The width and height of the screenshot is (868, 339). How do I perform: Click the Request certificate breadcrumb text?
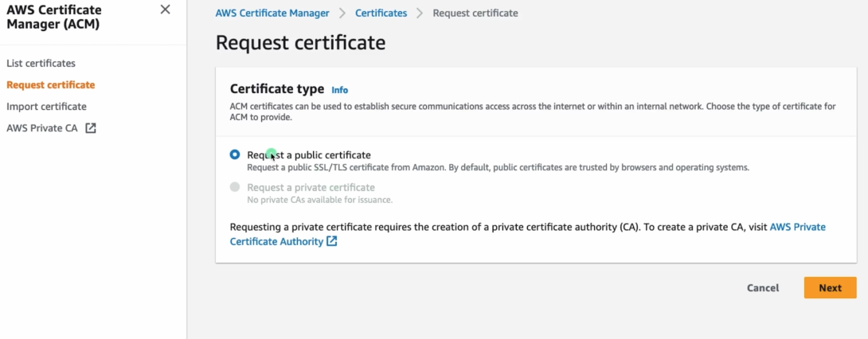[475, 14]
